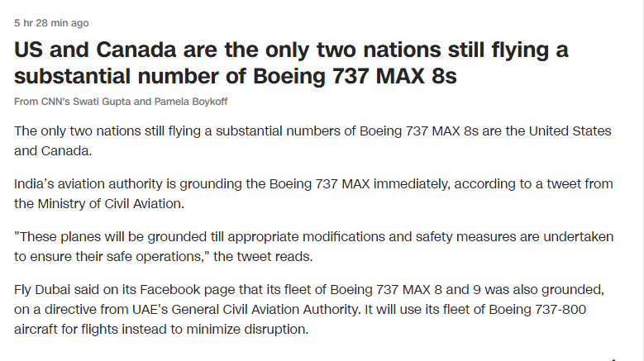The image size is (644, 361).
Task: Click the "UAE's General Civil Aviation Authority" text
Action: pos(246,309)
